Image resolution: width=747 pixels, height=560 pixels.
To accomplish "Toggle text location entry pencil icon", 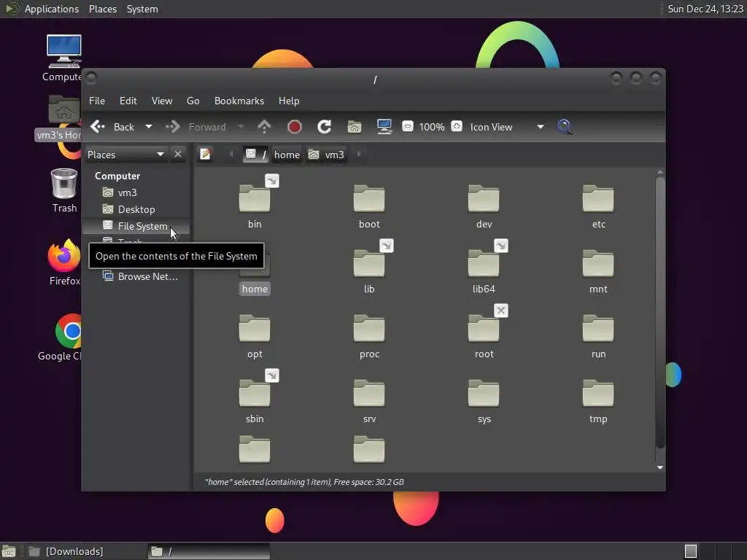I will (x=205, y=155).
